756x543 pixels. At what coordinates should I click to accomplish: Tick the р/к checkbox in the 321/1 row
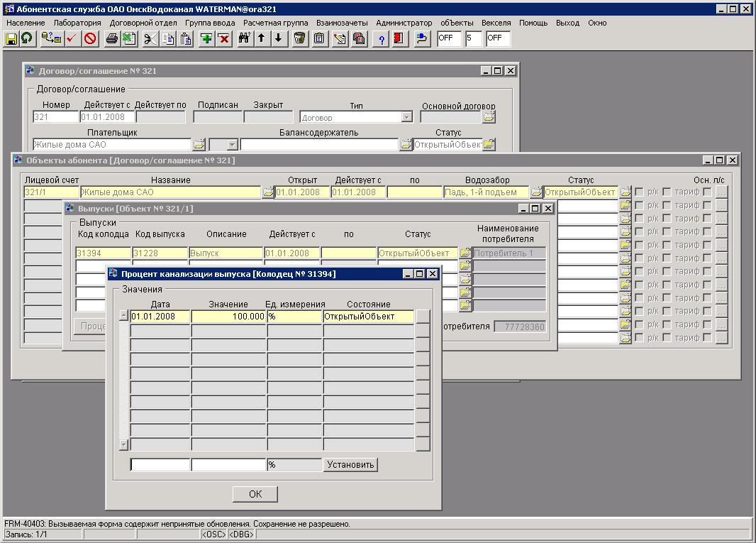639,192
